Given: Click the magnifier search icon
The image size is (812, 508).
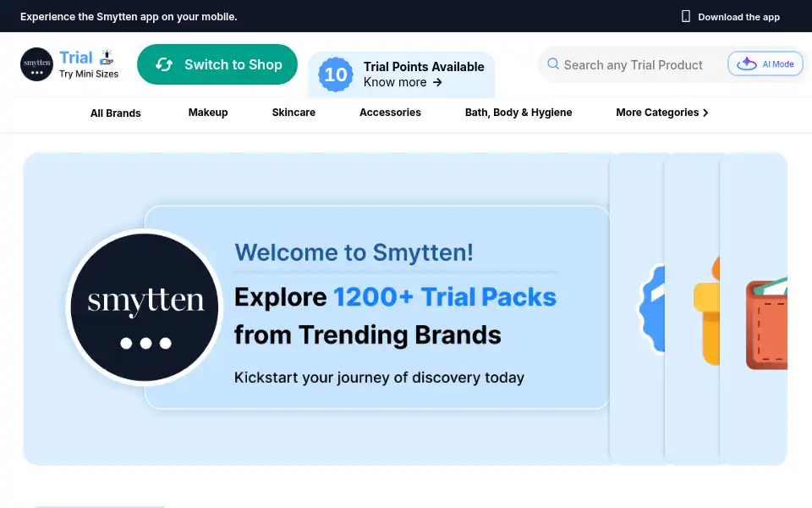Looking at the screenshot, I should pos(553,63).
